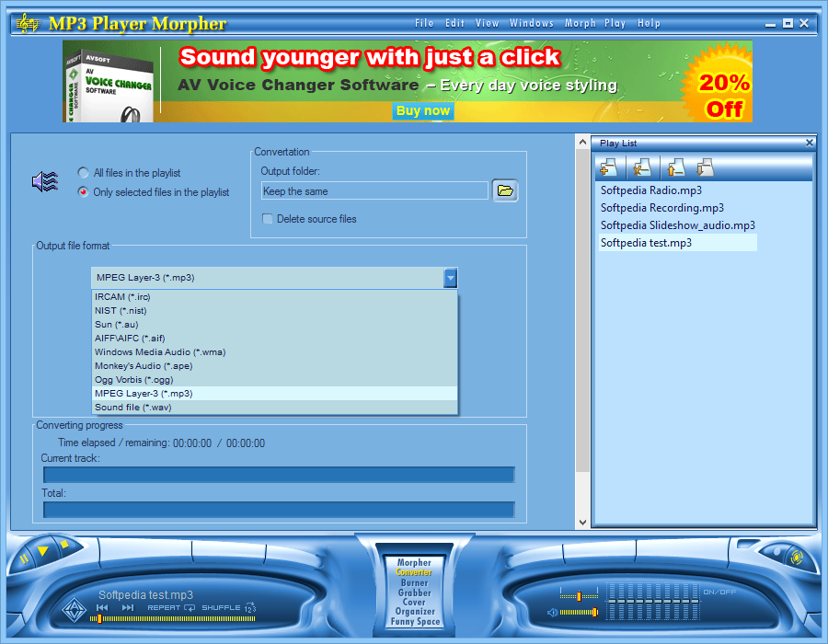Choose AIFF\AIFC (*.aif) format
This screenshot has height=644, width=828.
click(274, 338)
